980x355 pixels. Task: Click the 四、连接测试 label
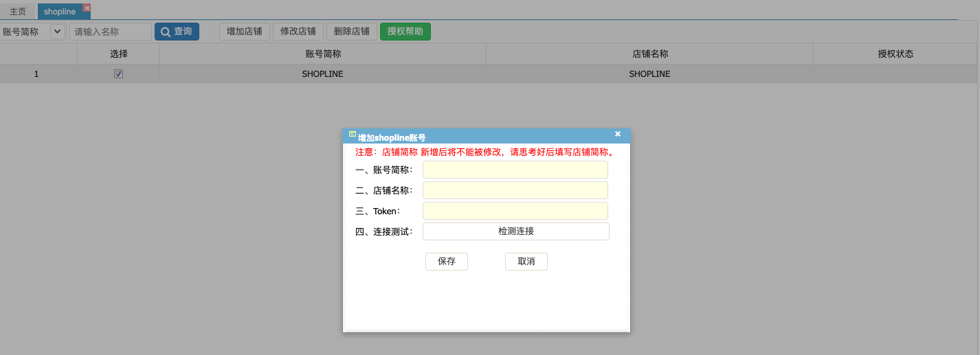coord(384,232)
